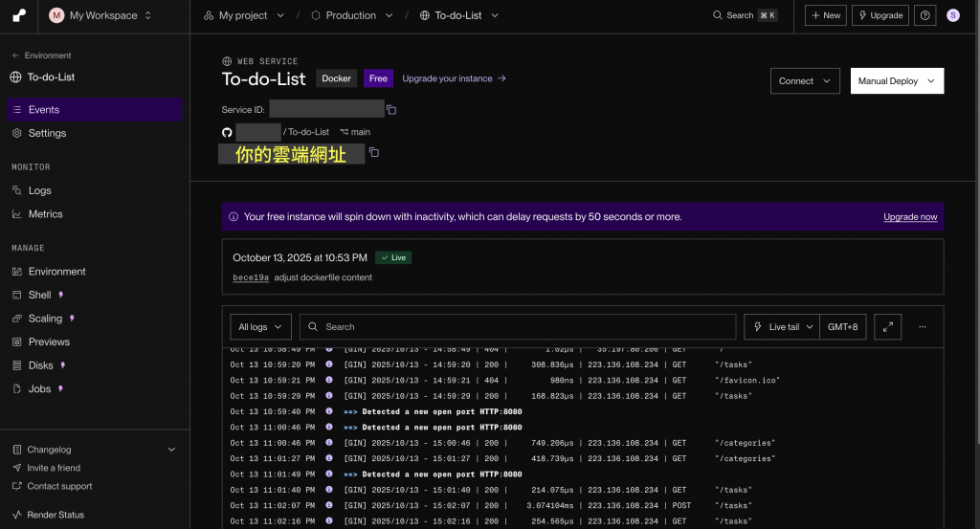
Task: Click the /To-do-List repository link
Action: click(306, 132)
